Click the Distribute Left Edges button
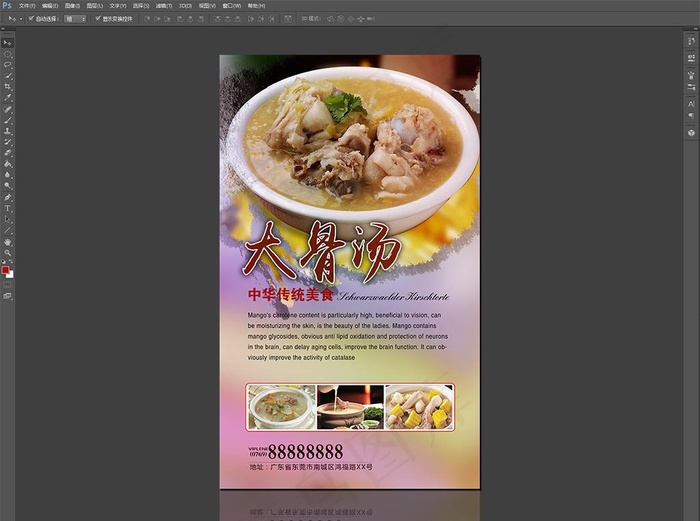 coord(251,19)
